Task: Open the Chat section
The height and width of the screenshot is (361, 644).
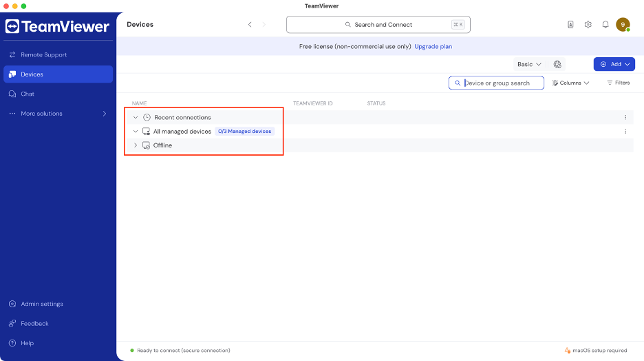Action: (58, 94)
